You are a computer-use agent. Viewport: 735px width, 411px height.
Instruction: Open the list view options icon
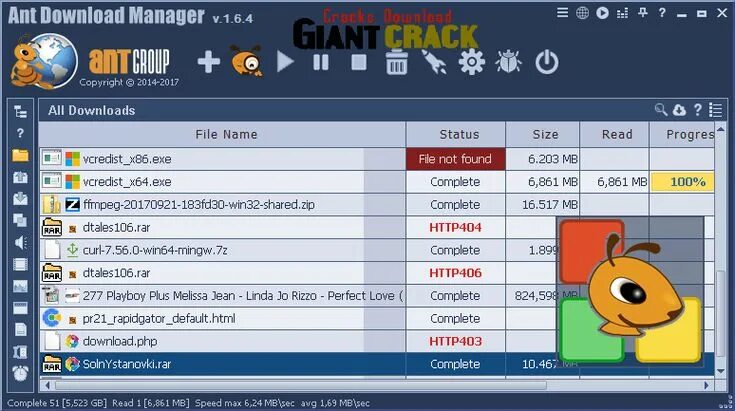pos(715,110)
